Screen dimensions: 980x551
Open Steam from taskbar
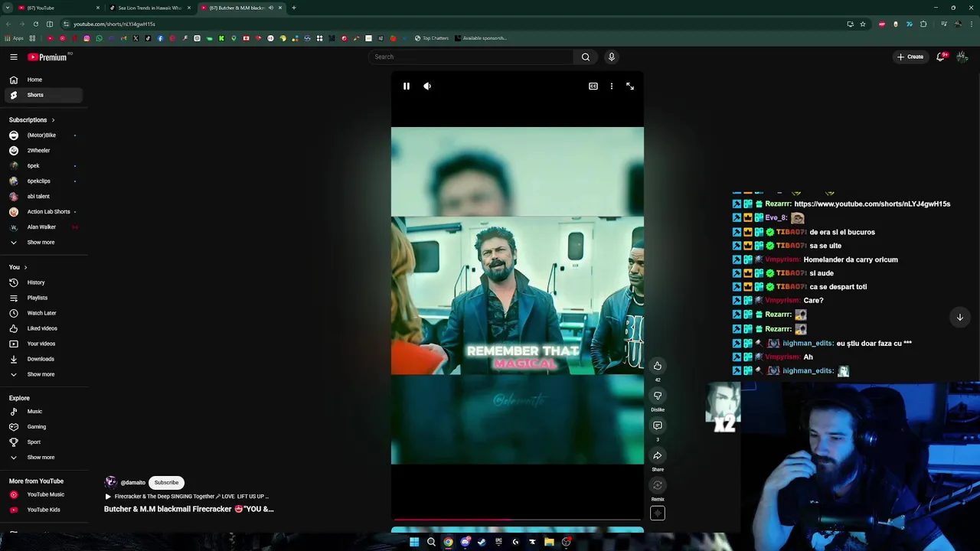pos(482,542)
